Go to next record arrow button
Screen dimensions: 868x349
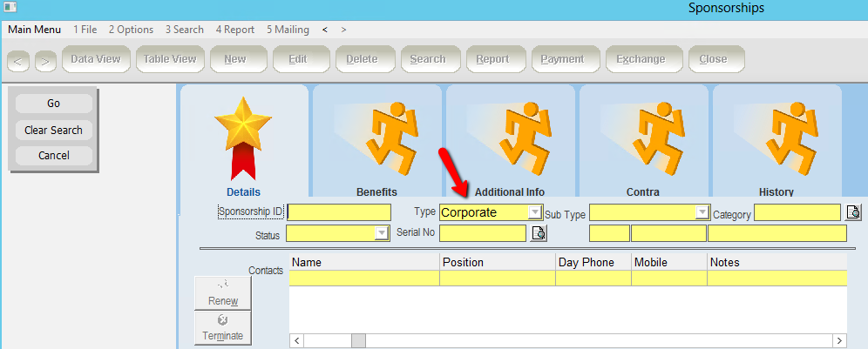(45, 60)
